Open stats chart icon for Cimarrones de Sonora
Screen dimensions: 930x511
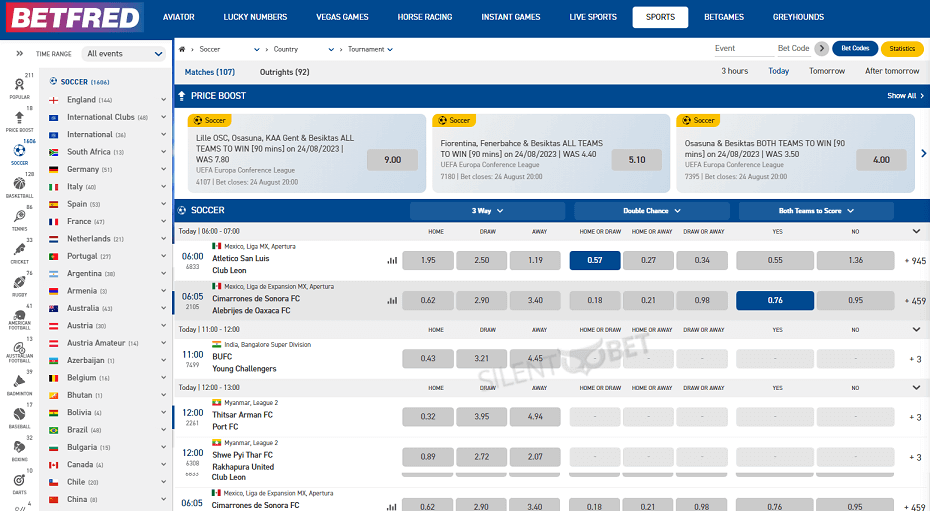tap(392, 301)
